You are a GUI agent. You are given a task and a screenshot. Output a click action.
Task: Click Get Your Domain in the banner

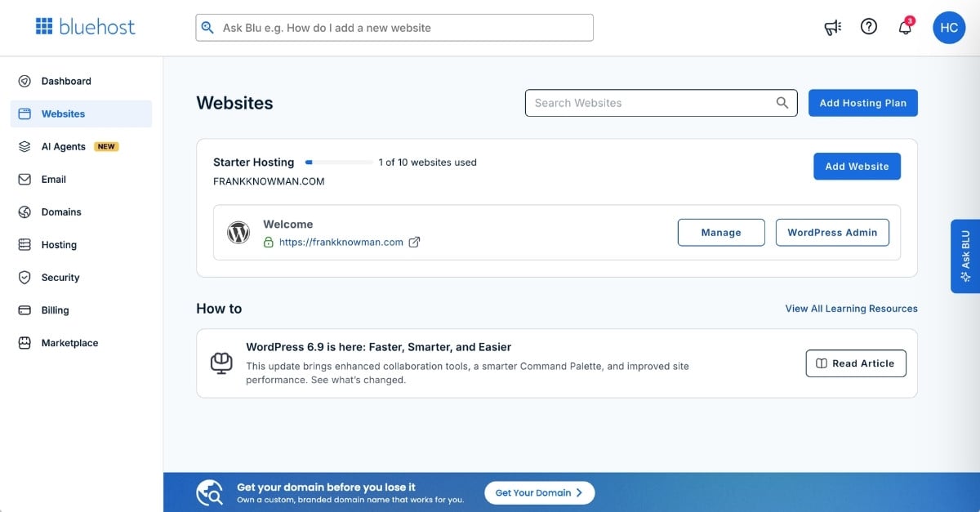coord(540,492)
